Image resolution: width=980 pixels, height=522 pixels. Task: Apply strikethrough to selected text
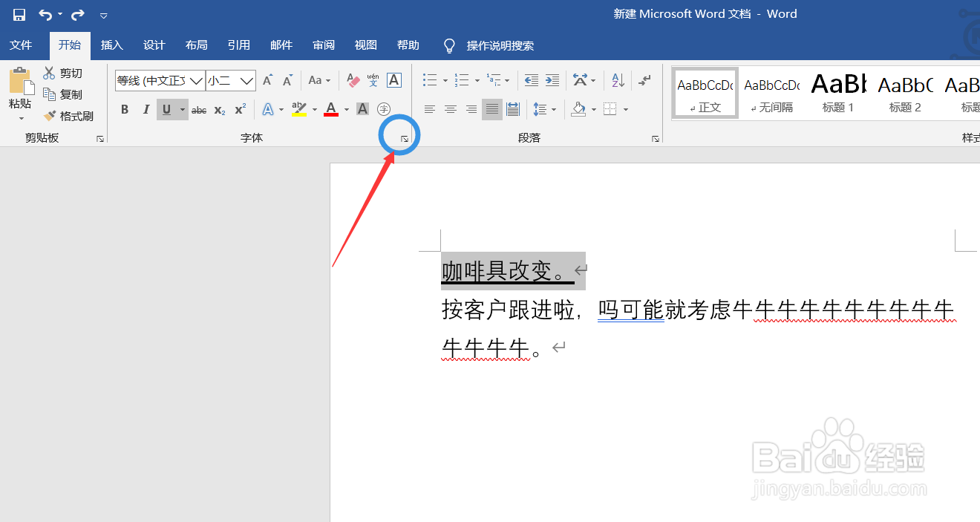pos(198,109)
